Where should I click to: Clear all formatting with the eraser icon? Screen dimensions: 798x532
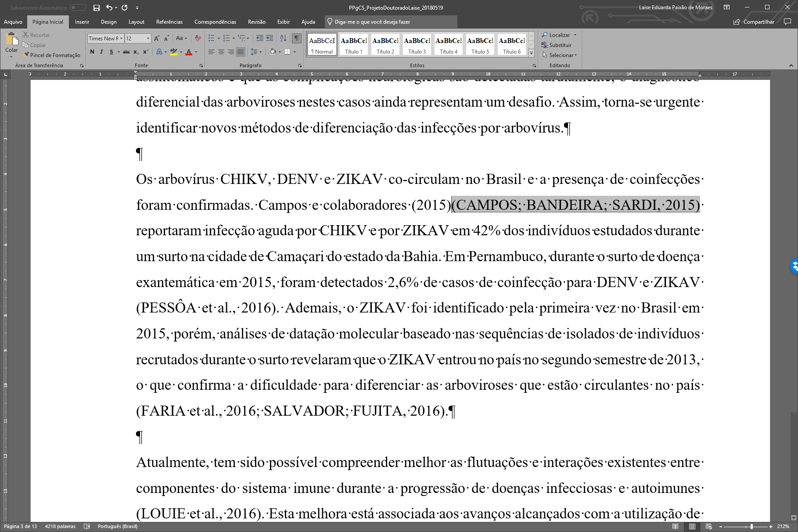coord(198,39)
